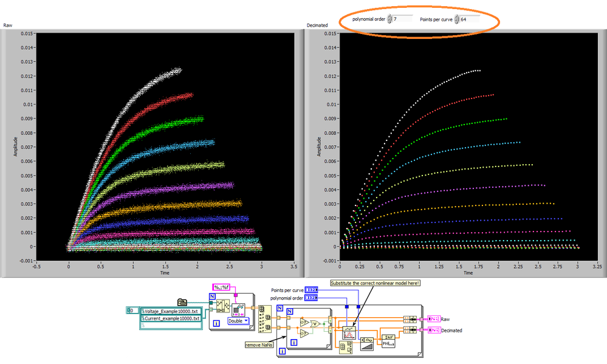
Task: Click the polynomial order I32 control terminal
Action: [x=311, y=298]
